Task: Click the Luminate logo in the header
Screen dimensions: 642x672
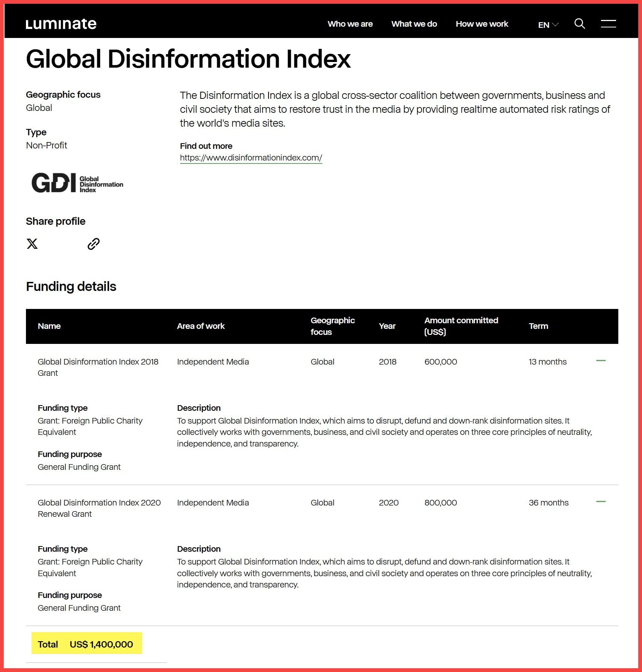Action: (x=61, y=24)
